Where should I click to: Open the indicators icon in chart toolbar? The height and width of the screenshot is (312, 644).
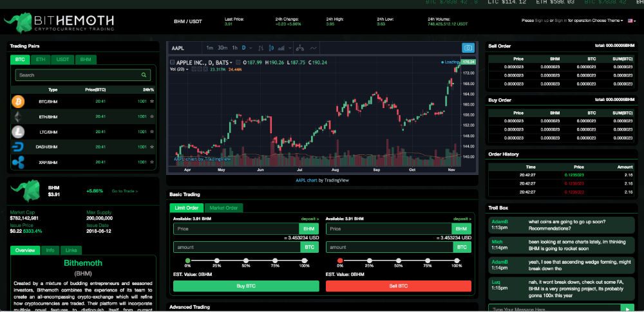coord(282,48)
